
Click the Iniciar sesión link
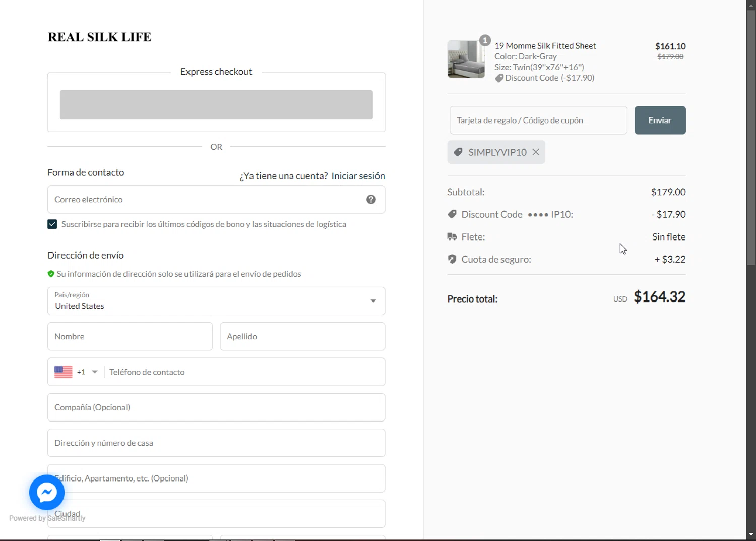pos(358,176)
